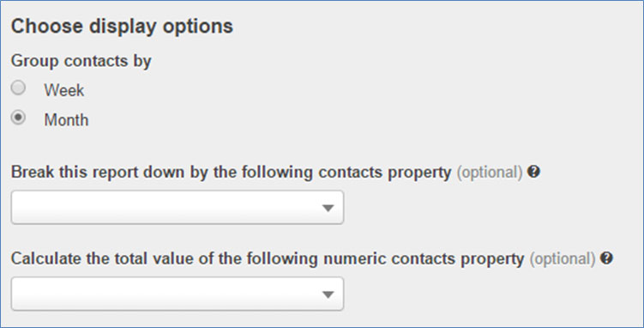
Task: Click the question mark after first optional
Action: click(533, 172)
